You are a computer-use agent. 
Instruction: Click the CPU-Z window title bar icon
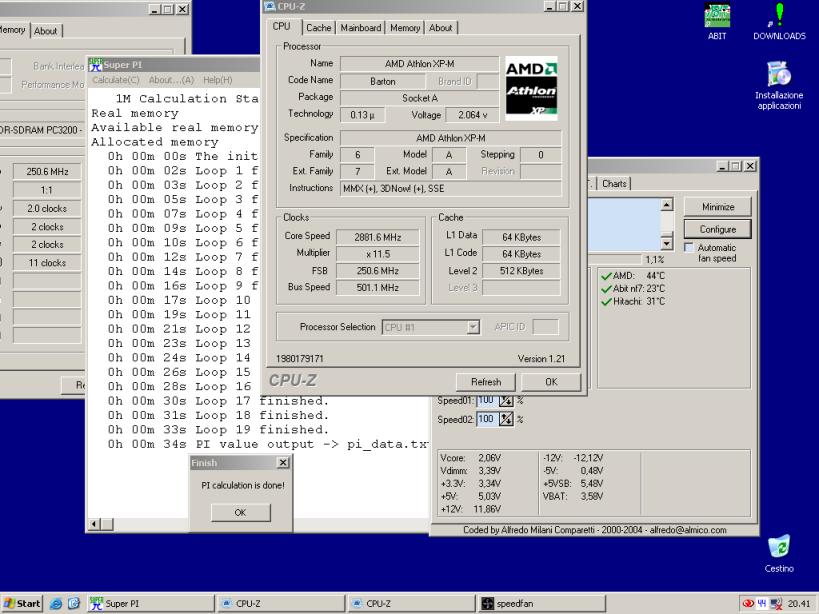[270, 6]
